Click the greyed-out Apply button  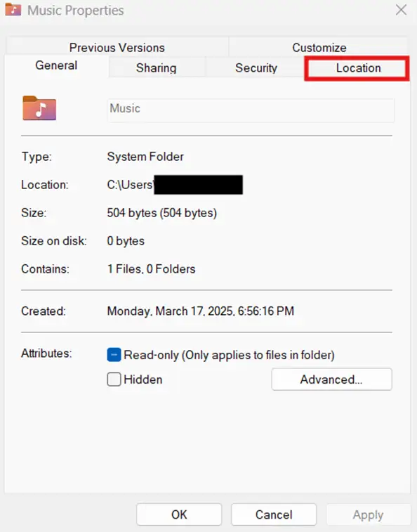click(x=368, y=514)
